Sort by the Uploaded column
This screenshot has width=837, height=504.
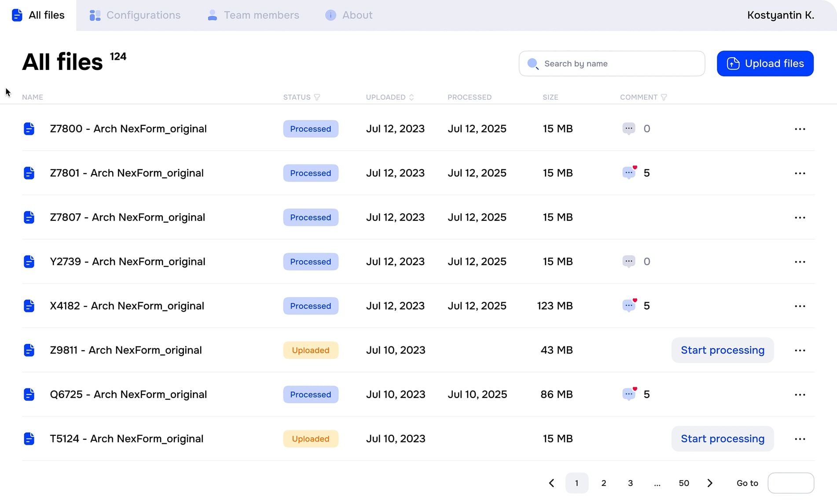[x=411, y=97]
